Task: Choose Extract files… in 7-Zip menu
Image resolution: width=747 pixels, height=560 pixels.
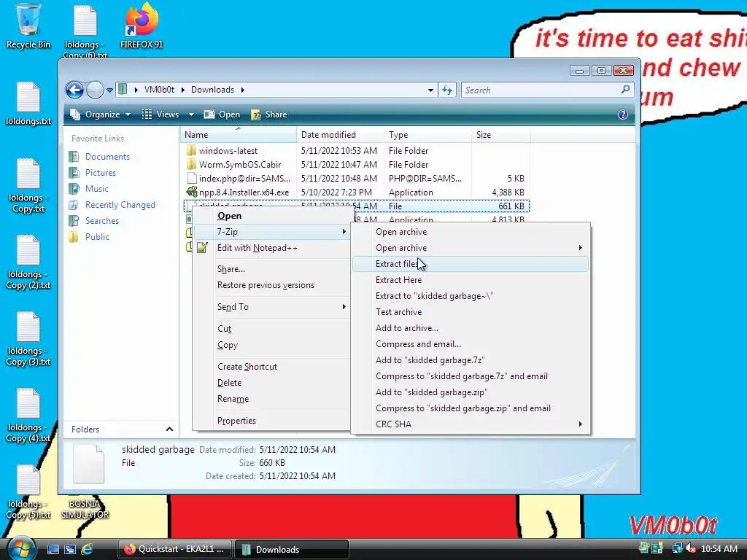Action: click(x=471, y=264)
